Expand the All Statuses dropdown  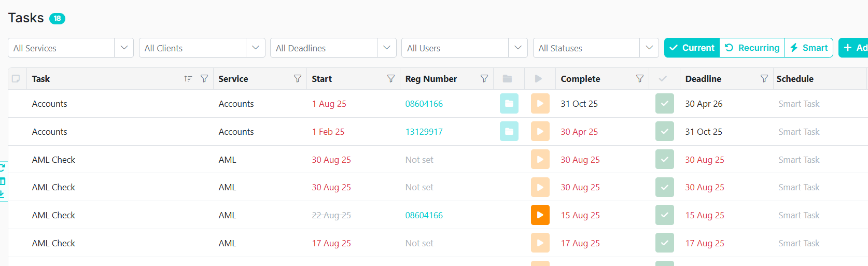pyautogui.click(x=649, y=48)
